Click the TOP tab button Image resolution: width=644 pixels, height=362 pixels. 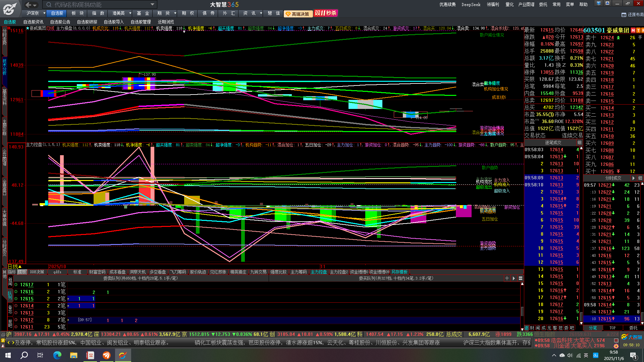(x=612, y=328)
